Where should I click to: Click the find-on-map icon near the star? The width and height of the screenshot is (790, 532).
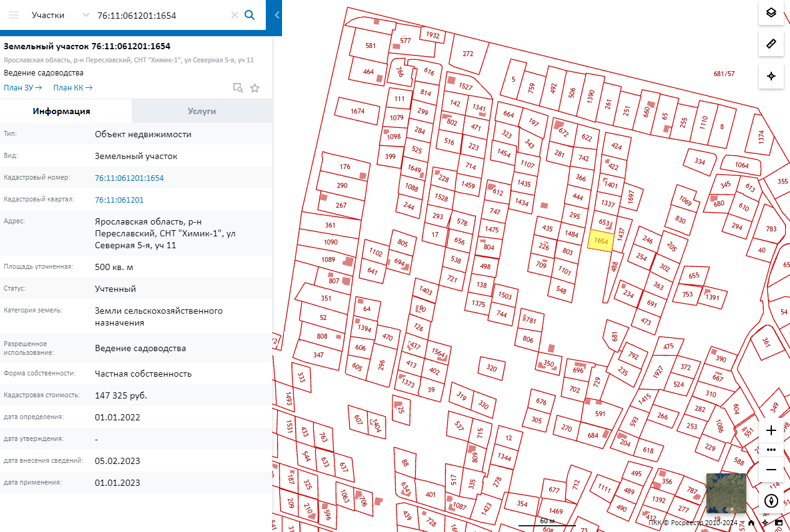(238, 88)
